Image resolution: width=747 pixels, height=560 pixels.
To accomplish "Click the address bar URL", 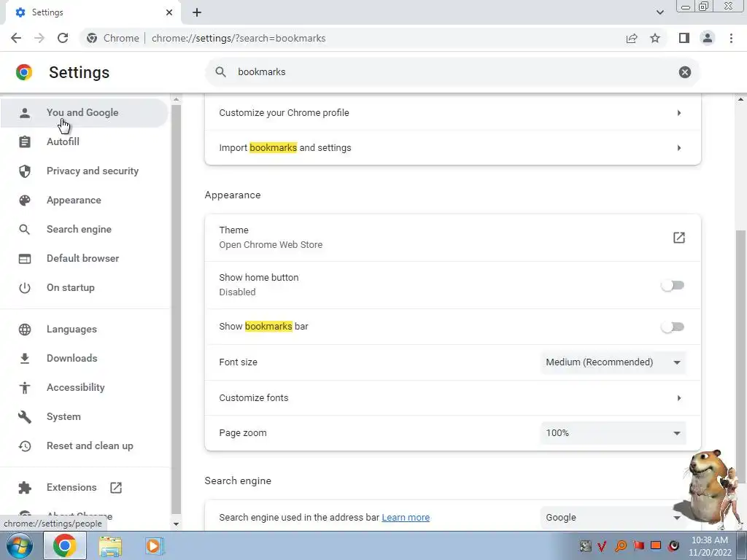I will tap(239, 38).
